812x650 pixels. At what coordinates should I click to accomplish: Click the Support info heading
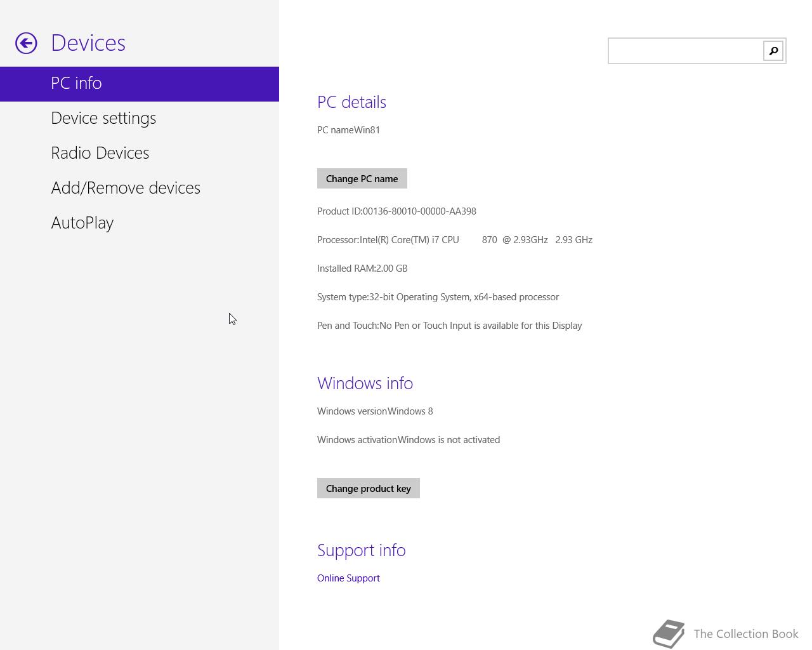click(361, 550)
